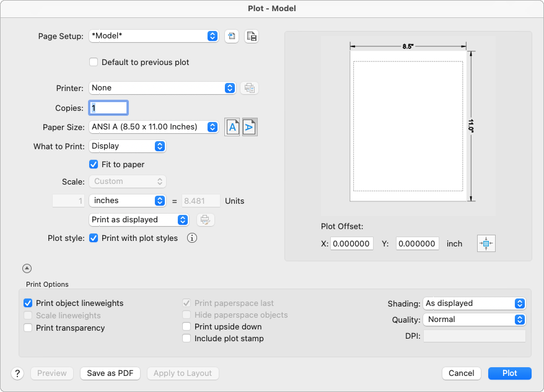
Task: Open the page setup manager icon
Action: click(x=251, y=37)
